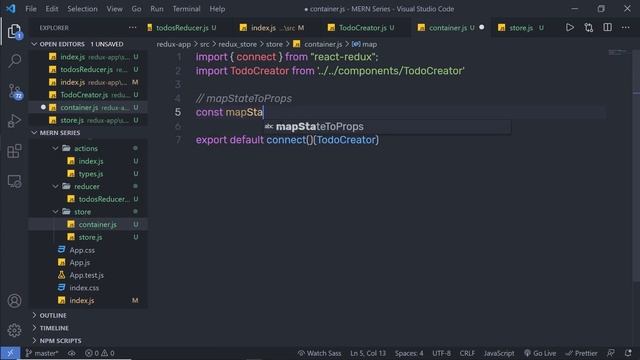The image size is (640, 360).
Task: Open store.js in store folder tree
Action: [x=90, y=237]
